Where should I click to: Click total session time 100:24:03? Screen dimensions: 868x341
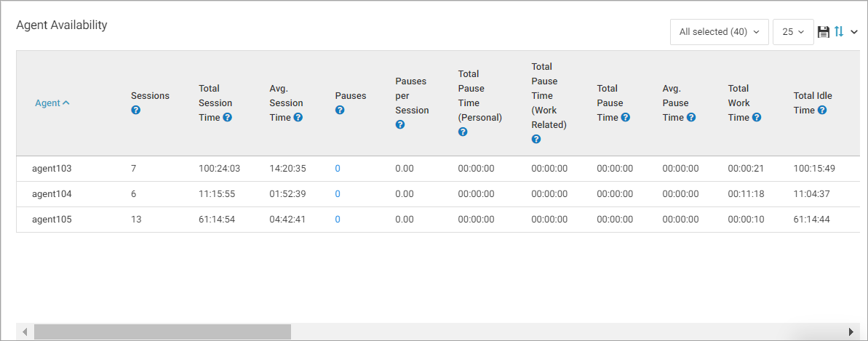219,168
